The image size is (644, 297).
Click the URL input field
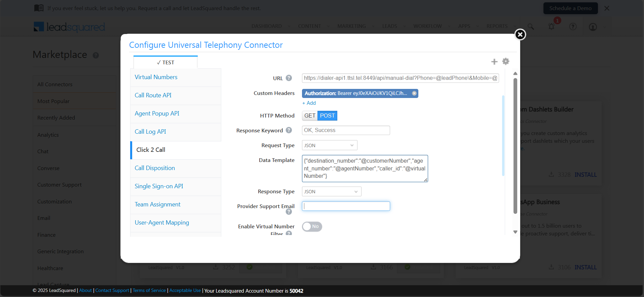pos(400,78)
